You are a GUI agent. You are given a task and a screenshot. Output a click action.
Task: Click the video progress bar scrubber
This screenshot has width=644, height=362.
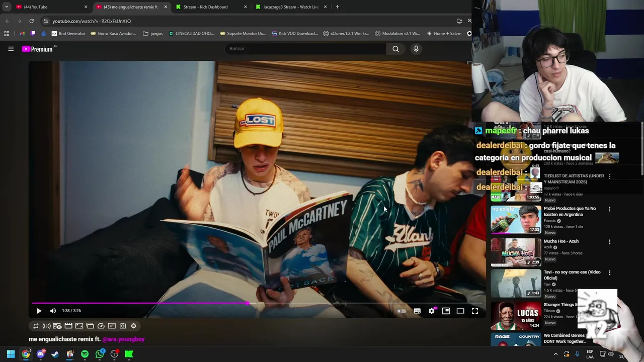248,303
